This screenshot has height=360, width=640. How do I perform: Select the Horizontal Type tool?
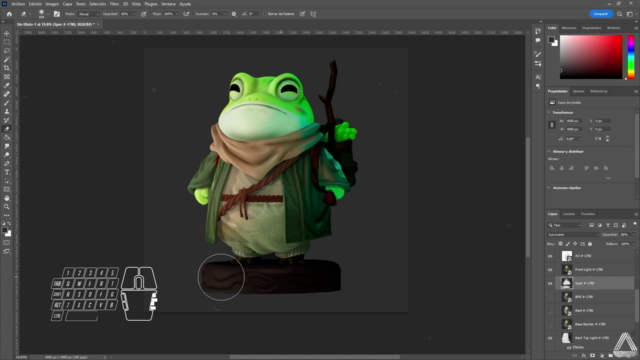point(7,172)
